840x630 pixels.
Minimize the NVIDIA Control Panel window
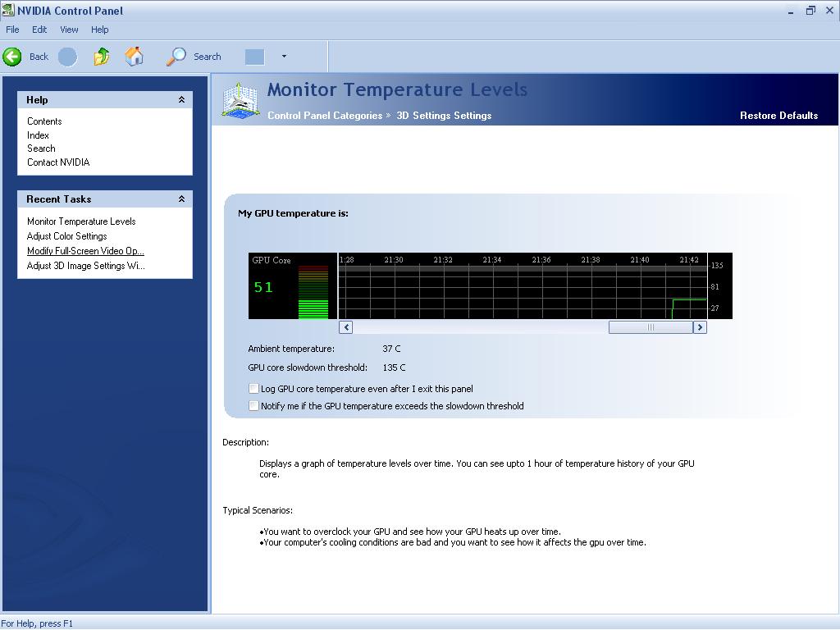(x=791, y=11)
